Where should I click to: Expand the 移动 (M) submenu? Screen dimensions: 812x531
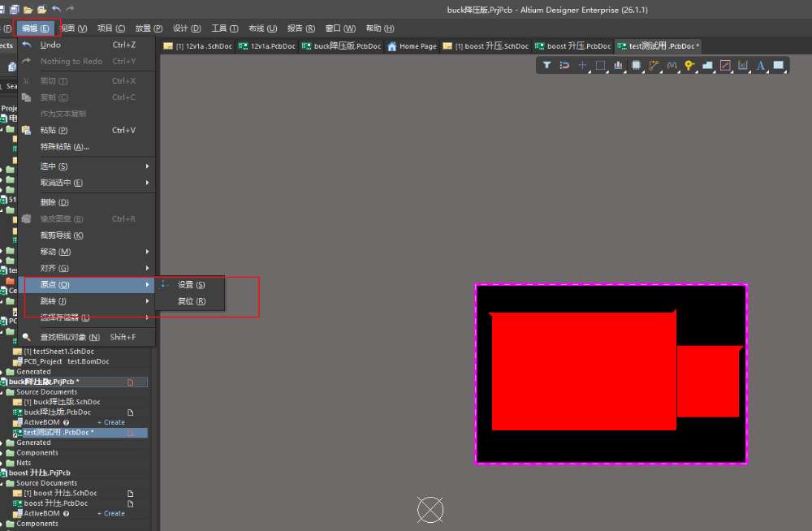[87, 252]
